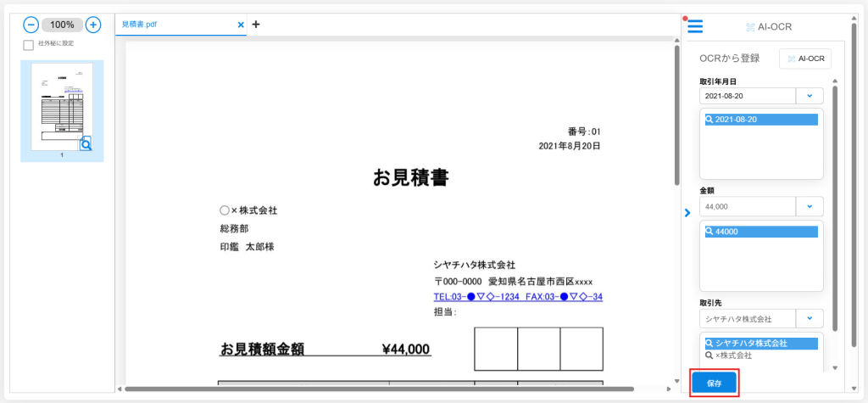Select the page 1 thumbnail
Screen dimensions: 868x403
click(62, 110)
